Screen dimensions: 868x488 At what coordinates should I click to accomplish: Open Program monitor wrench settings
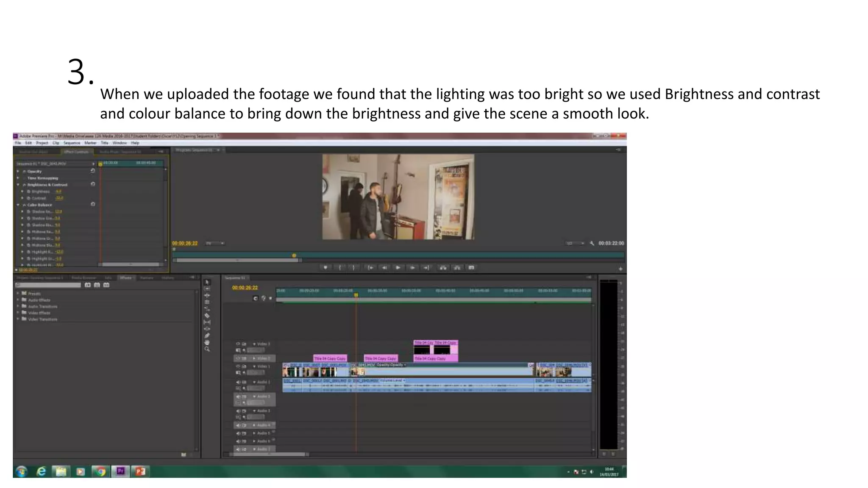592,243
